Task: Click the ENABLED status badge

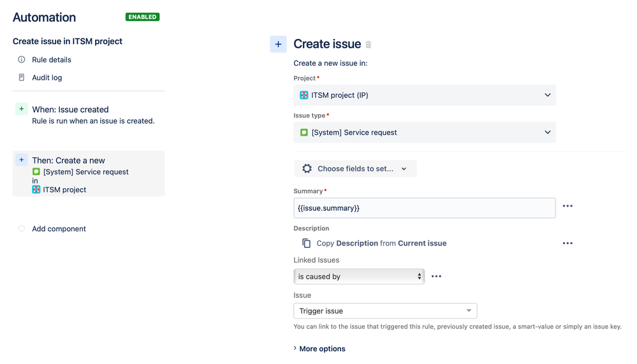Action: click(143, 17)
